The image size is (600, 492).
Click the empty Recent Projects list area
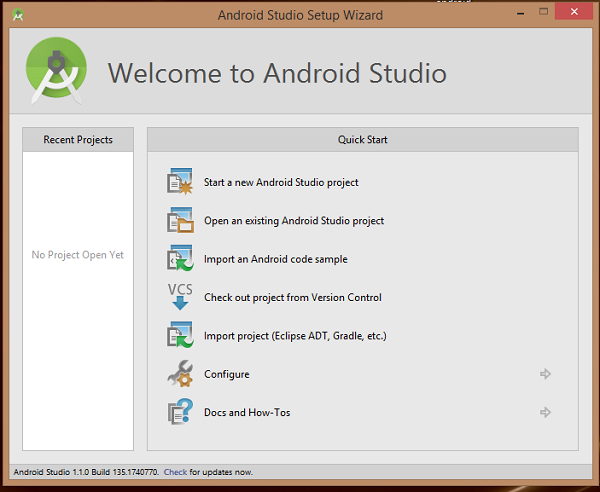click(78, 301)
